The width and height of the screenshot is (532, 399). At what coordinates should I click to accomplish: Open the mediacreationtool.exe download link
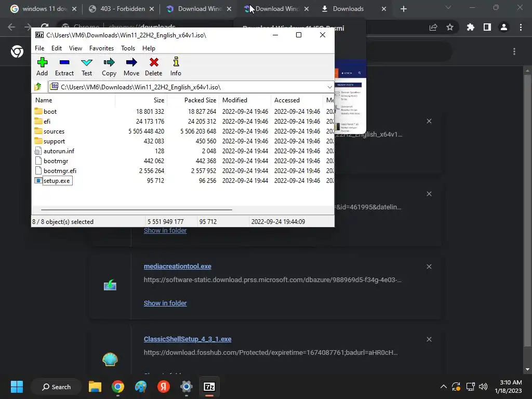178,267
